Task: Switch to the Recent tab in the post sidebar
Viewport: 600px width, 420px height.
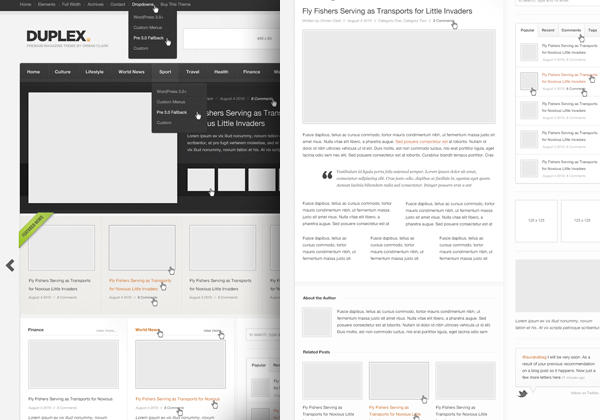Action: pyautogui.click(x=548, y=30)
